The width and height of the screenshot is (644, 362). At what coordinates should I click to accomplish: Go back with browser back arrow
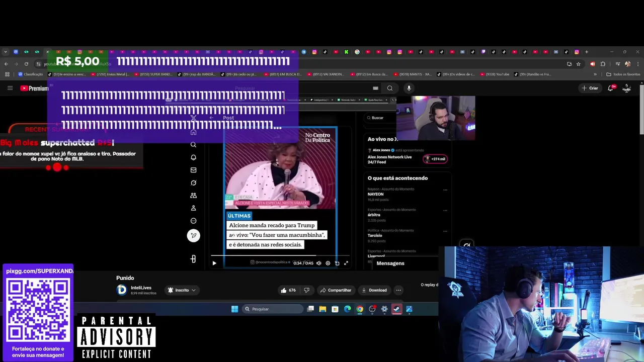point(6,64)
